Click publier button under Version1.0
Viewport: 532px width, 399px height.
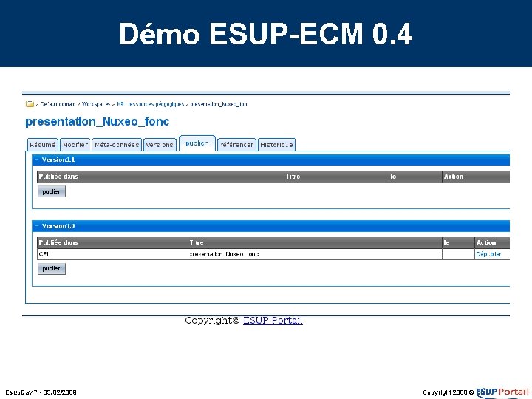tap(52, 269)
